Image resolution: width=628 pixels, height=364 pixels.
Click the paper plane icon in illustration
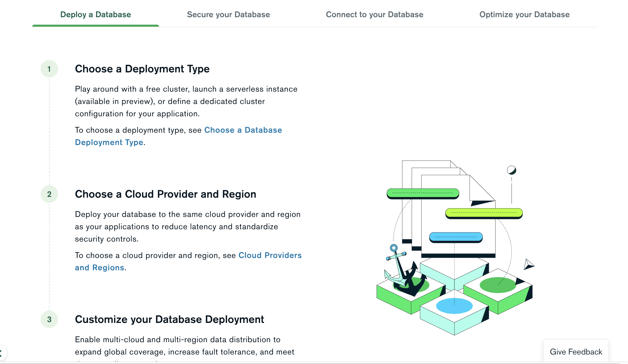528,264
